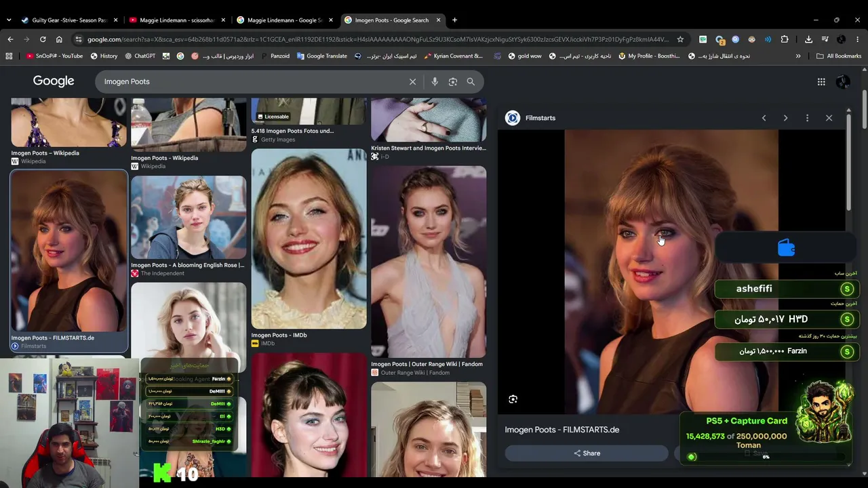Click the Licensable badge on Getty image
Viewport: 868px width, 488px height.
tap(273, 117)
